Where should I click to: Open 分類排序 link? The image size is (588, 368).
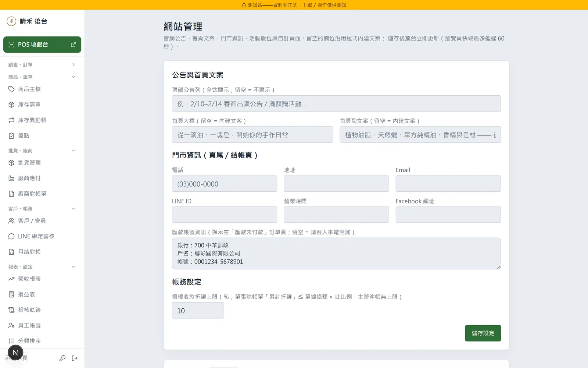[42, 341]
